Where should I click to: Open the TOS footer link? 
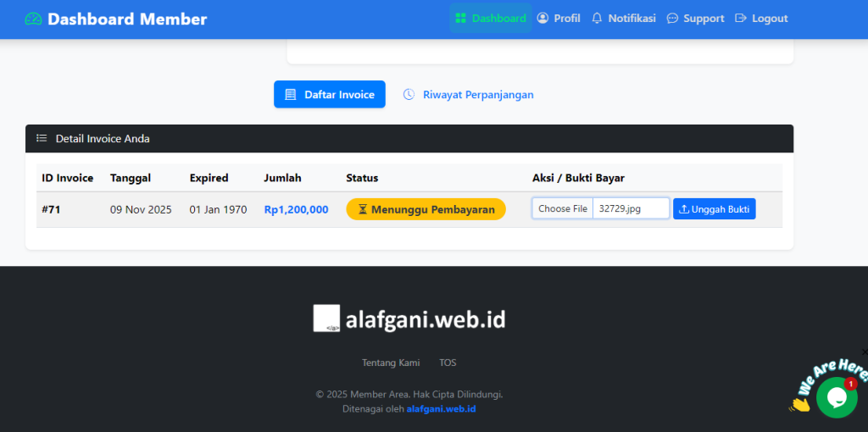pyautogui.click(x=448, y=363)
